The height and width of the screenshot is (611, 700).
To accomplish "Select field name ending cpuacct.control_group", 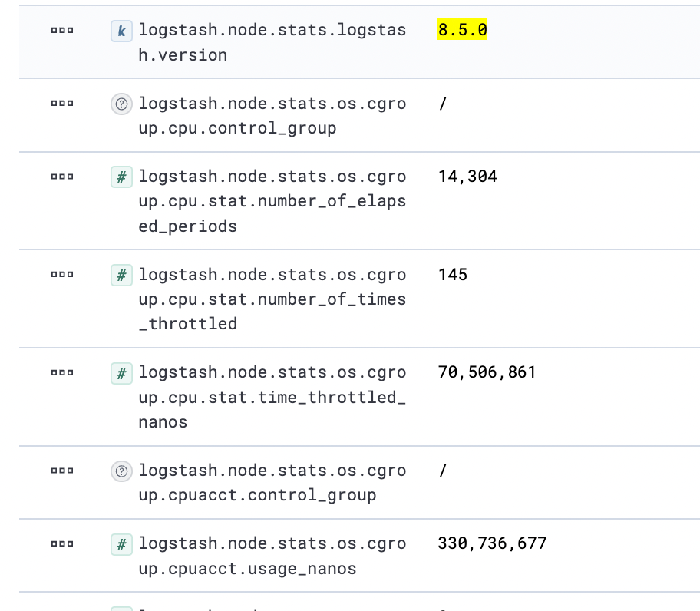I will (272, 483).
